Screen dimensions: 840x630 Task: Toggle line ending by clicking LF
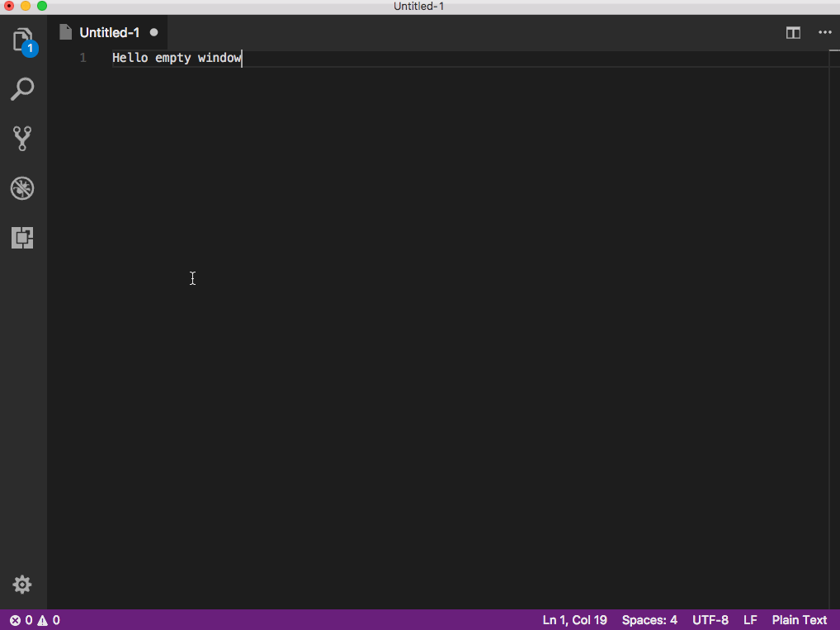(x=749, y=620)
